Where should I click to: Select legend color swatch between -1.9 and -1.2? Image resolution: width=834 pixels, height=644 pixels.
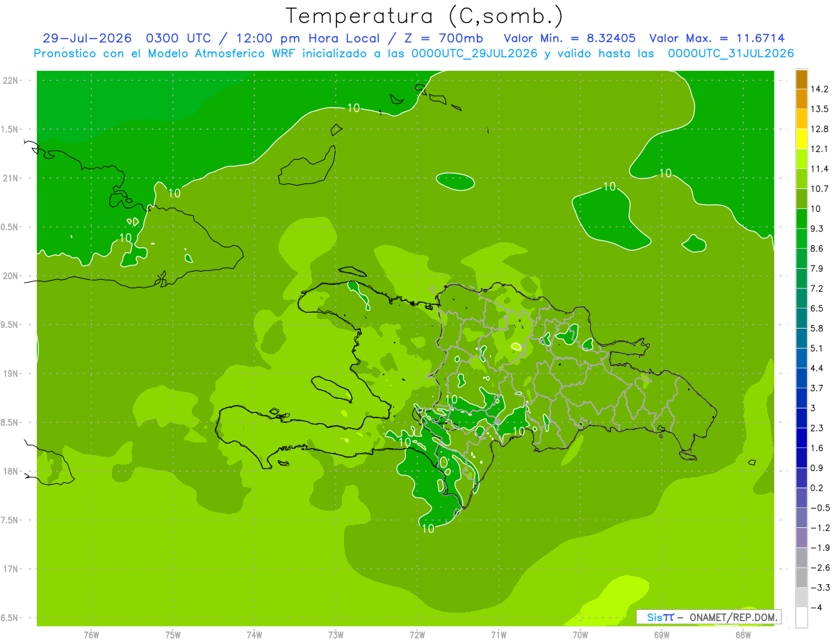tap(801, 538)
